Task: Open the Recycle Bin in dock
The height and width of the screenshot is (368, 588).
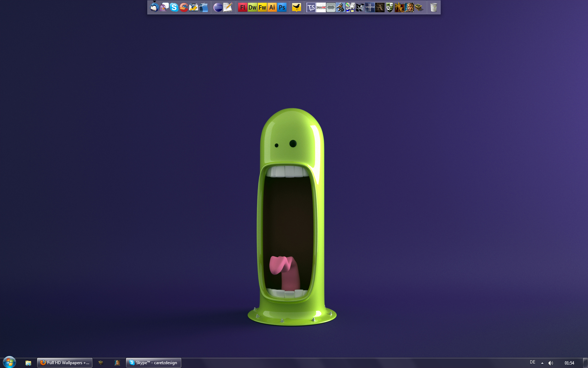Action: coord(434,7)
